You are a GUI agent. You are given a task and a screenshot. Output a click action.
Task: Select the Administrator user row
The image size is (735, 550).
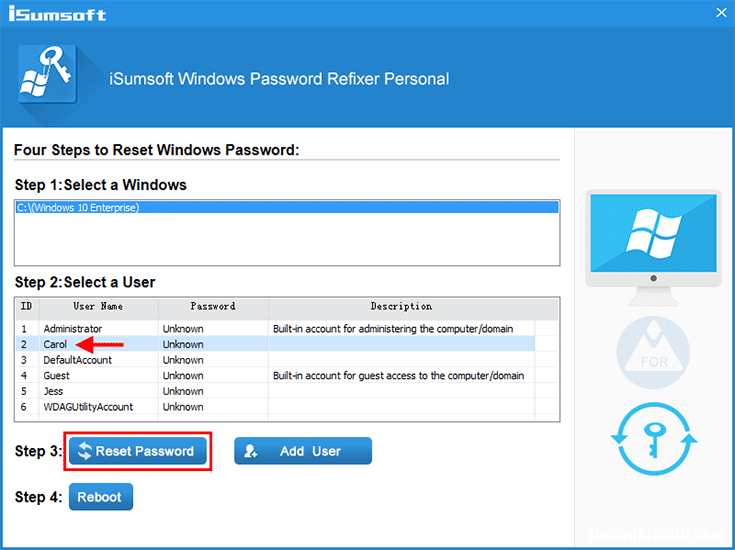click(275, 329)
